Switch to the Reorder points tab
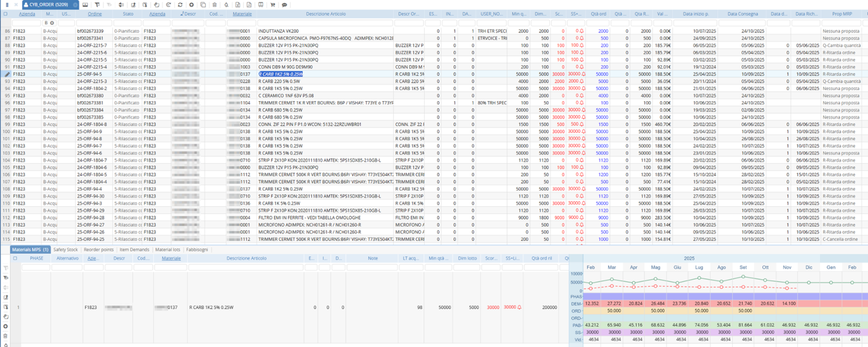 (x=99, y=250)
